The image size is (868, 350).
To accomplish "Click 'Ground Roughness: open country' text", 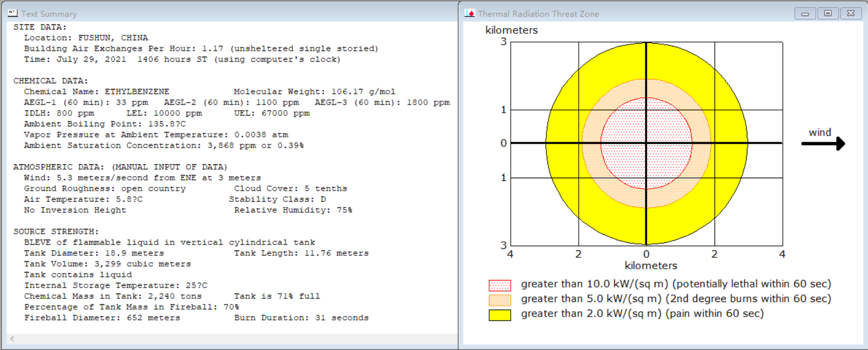I will pyautogui.click(x=105, y=188).
